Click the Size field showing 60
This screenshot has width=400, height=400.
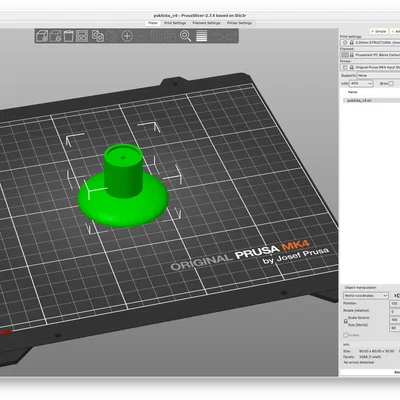coord(395,328)
